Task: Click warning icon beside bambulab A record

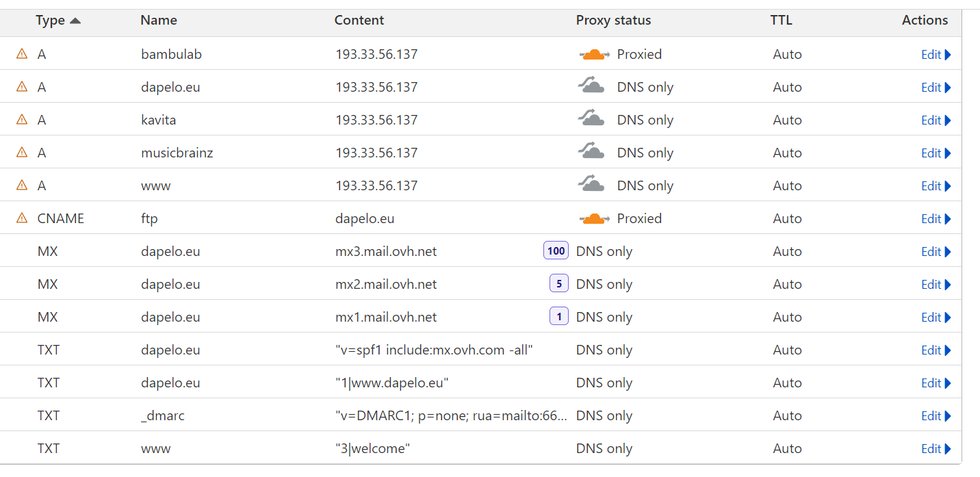Action: click(22, 54)
